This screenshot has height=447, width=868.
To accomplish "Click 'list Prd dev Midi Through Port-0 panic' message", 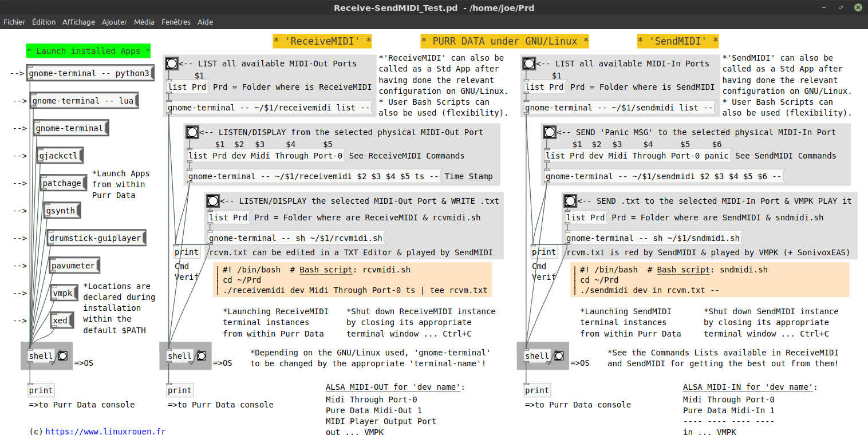I will (637, 156).
